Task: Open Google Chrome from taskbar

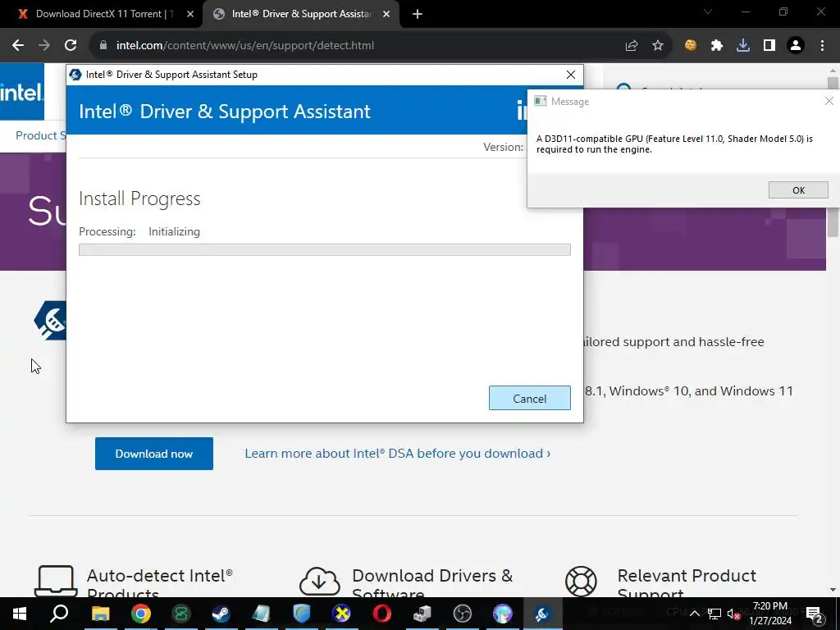Action: pyautogui.click(x=141, y=614)
